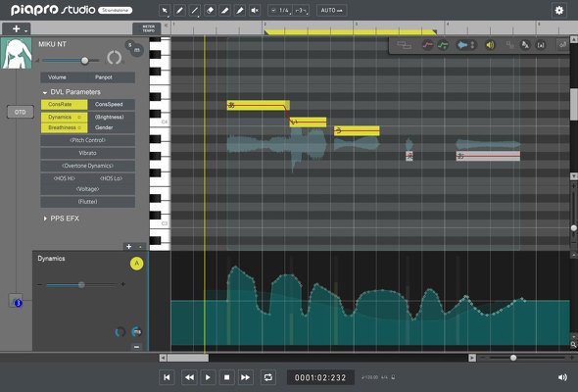The image size is (578, 392).
Task: Toggle loop playback
Action: pos(268,377)
